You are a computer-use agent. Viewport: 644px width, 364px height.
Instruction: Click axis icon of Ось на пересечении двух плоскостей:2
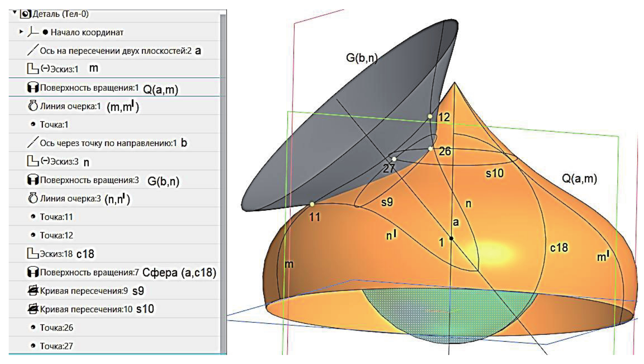click(x=33, y=51)
